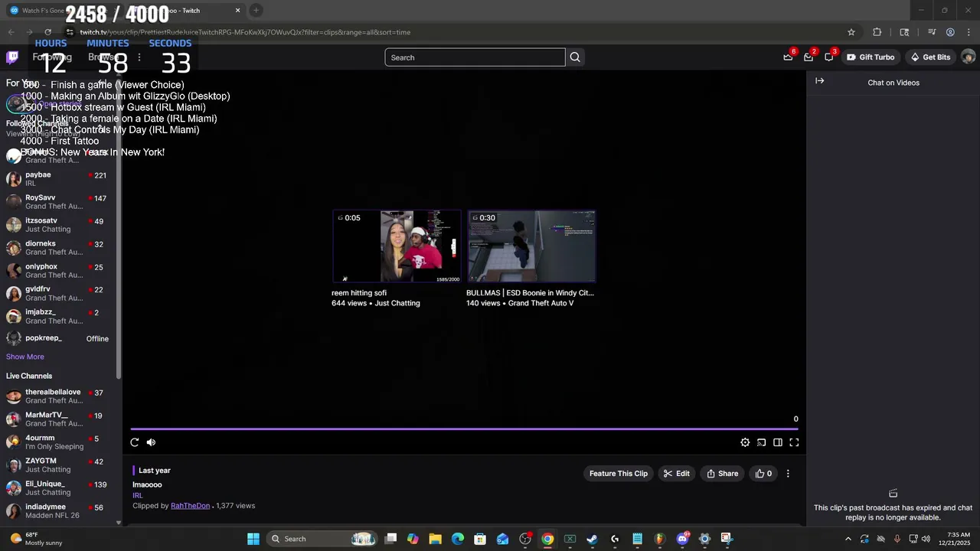Open the therealbellalove live channel

click(60, 396)
